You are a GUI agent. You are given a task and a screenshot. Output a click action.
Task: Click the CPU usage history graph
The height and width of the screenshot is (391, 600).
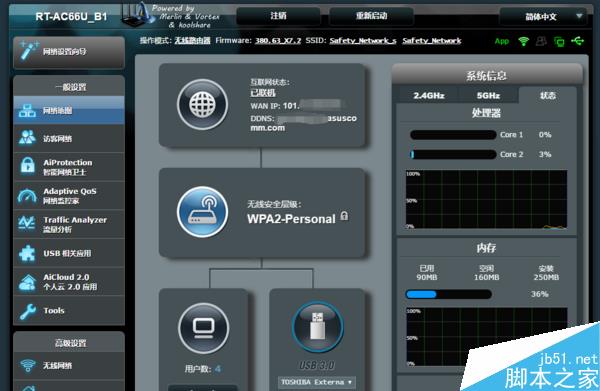tap(486, 199)
